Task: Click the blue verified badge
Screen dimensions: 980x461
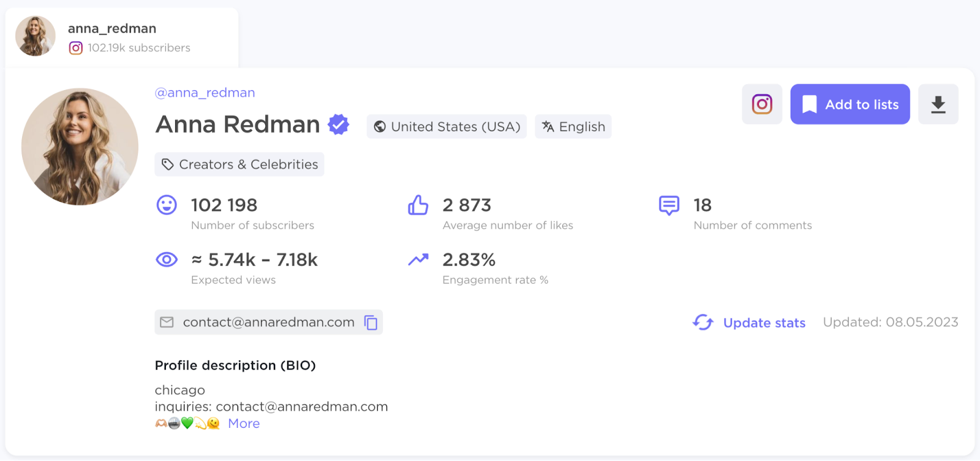Action: tap(338, 124)
